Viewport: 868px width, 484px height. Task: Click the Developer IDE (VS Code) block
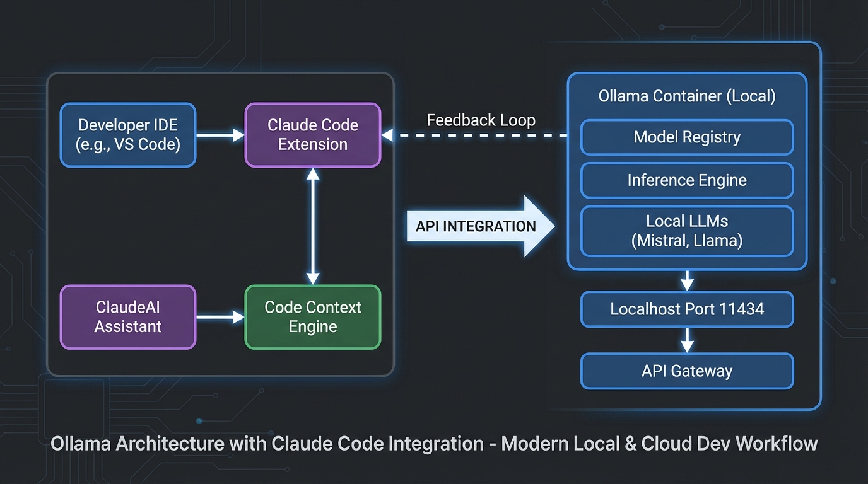[x=128, y=135]
